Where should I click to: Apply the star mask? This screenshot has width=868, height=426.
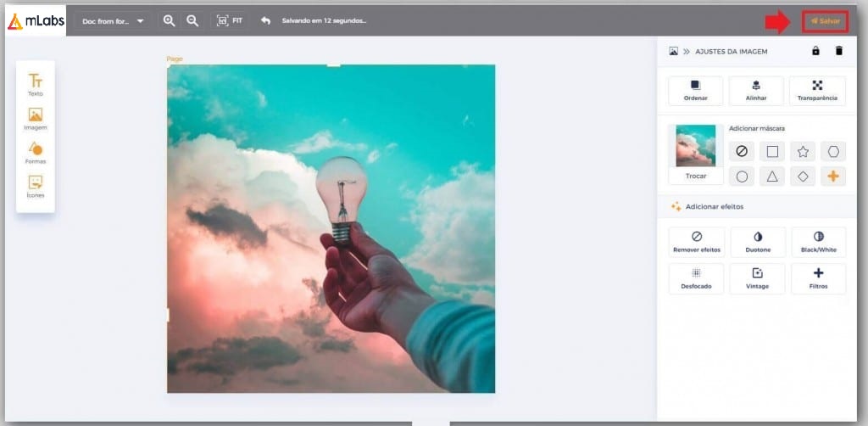point(803,151)
